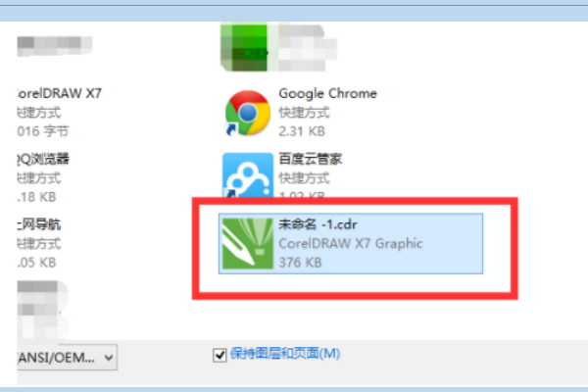Click the ANSI/OEM dropdown arrow
The height and width of the screenshot is (392, 588).
click(x=109, y=358)
